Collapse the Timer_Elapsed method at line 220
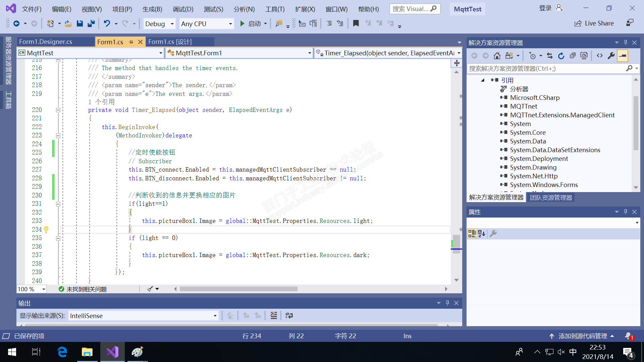 click(x=58, y=110)
